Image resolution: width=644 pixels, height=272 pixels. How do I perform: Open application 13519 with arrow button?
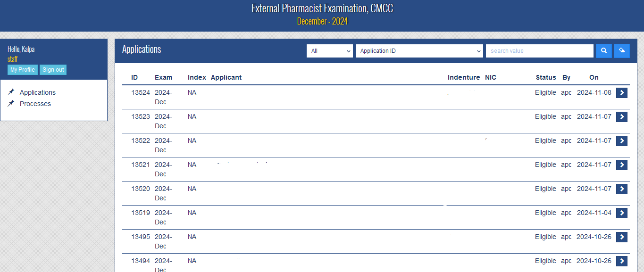621,213
